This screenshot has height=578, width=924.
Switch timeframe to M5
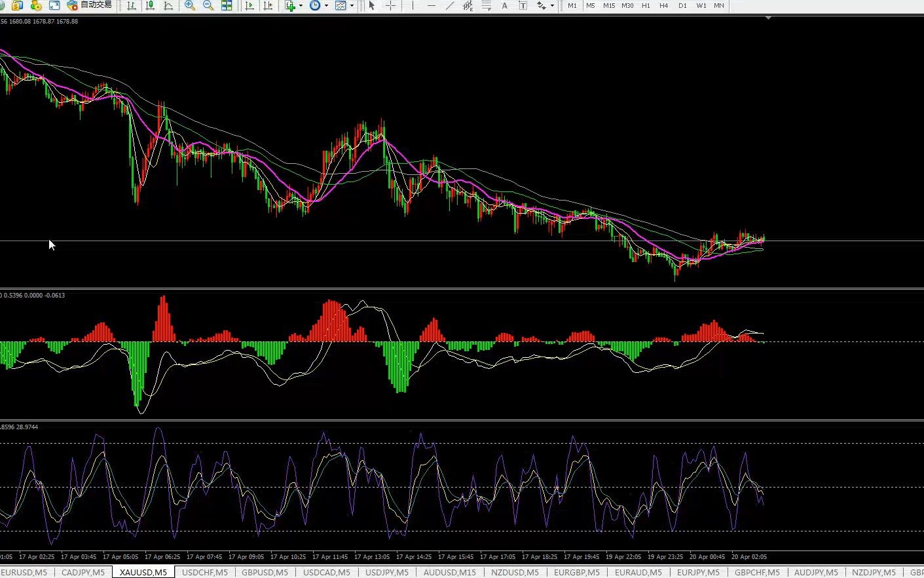click(x=591, y=5)
